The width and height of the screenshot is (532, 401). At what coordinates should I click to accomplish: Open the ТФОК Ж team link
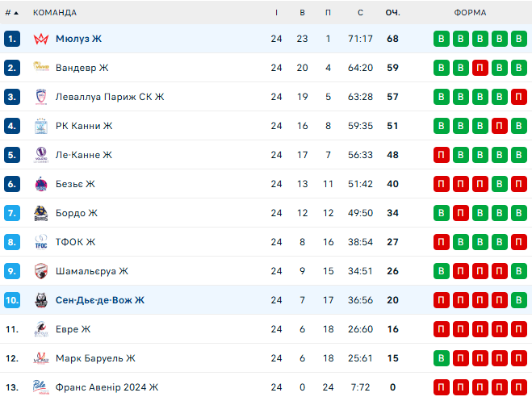75,242
